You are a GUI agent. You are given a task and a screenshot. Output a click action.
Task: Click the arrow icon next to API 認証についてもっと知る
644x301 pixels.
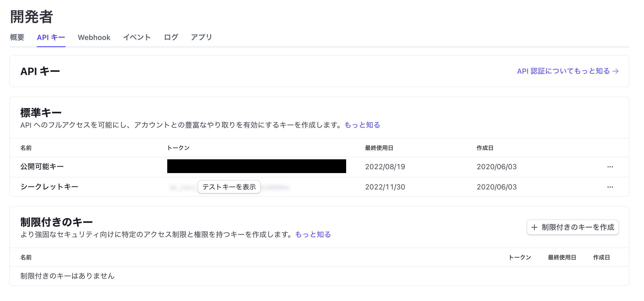[616, 71]
